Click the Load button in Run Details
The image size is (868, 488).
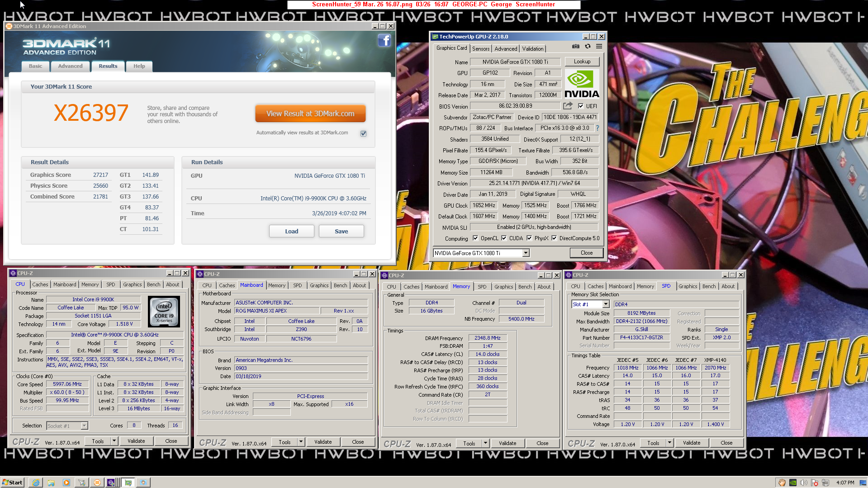tap(291, 231)
